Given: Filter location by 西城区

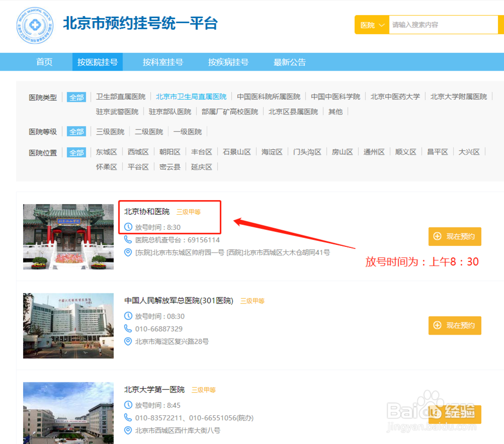Looking at the screenshot, I should (x=138, y=152).
